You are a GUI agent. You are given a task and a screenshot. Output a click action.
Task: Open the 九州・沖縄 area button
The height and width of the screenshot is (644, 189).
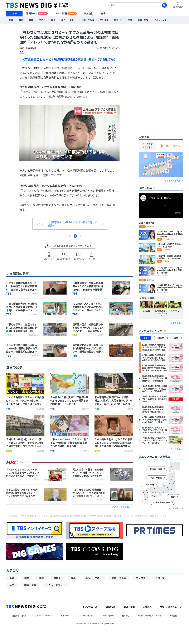149,484
